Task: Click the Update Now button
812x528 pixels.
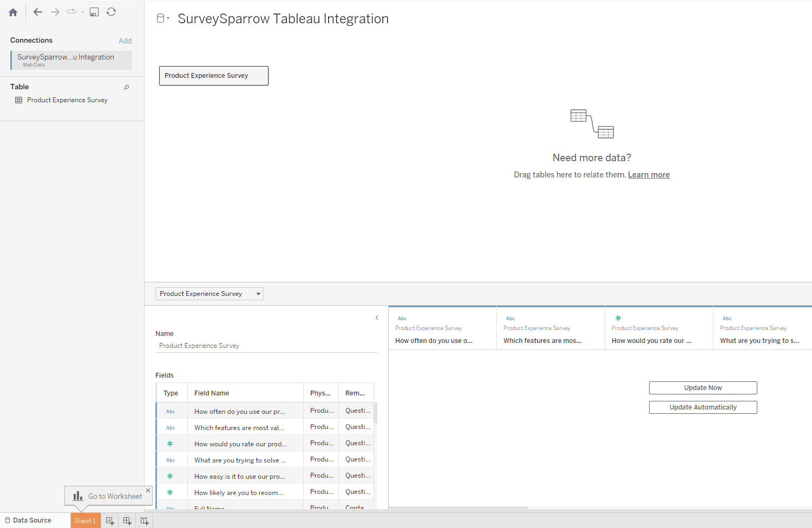Action: (x=703, y=388)
